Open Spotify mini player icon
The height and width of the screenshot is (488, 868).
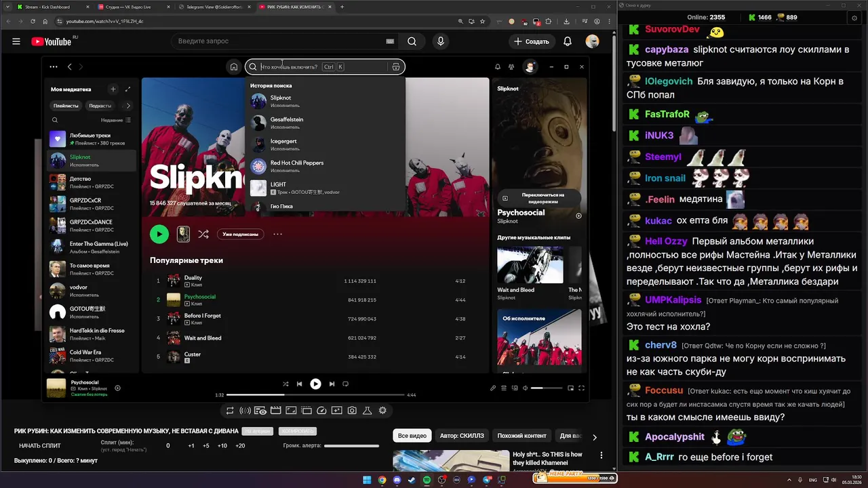click(x=570, y=388)
